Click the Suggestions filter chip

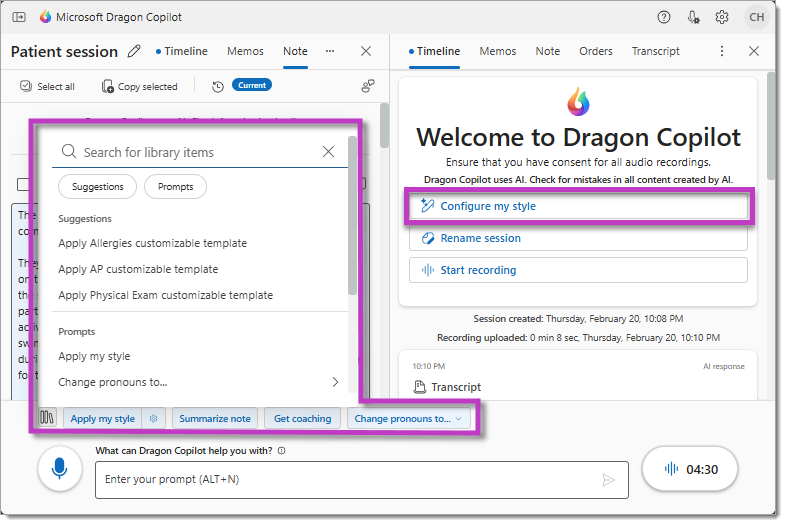tap(98, 187)
